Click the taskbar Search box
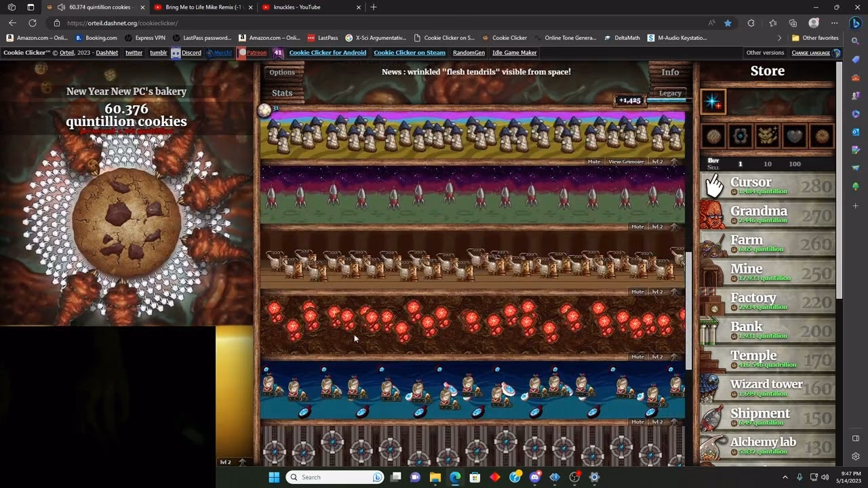The image size is (868, 488). (335, 477)
